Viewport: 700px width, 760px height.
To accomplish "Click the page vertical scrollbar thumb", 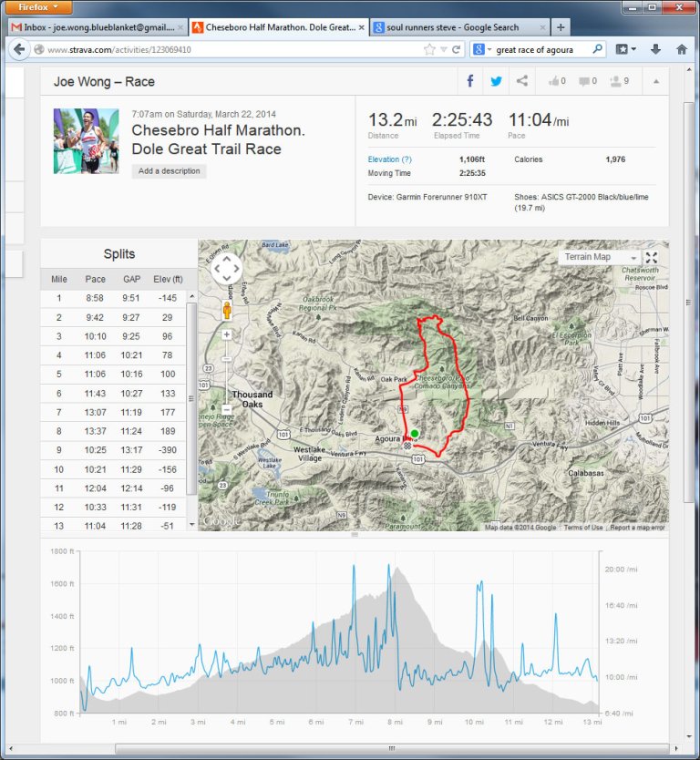I will (688, 303).
